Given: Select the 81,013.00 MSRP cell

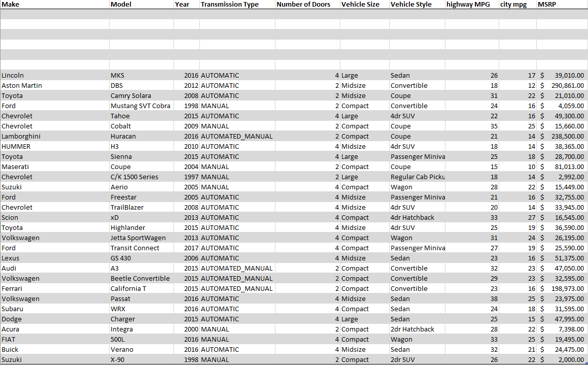Looking at the screenshot, I should pos(562,167).
